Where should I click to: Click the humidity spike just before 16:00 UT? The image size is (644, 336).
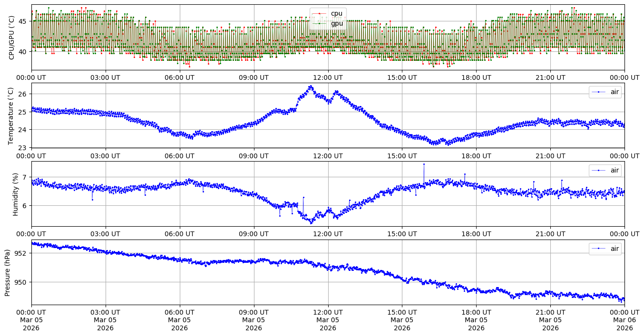pyautogui.click(x=424, y=164)
